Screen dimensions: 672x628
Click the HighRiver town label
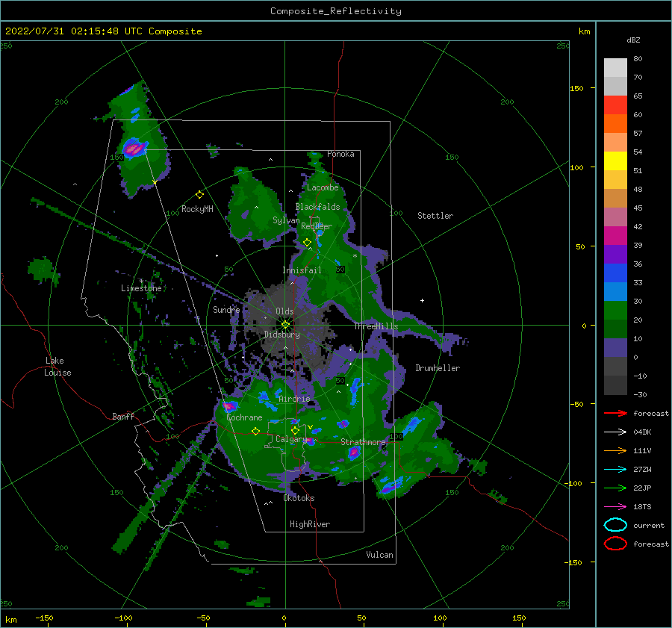tap(310, 524)
